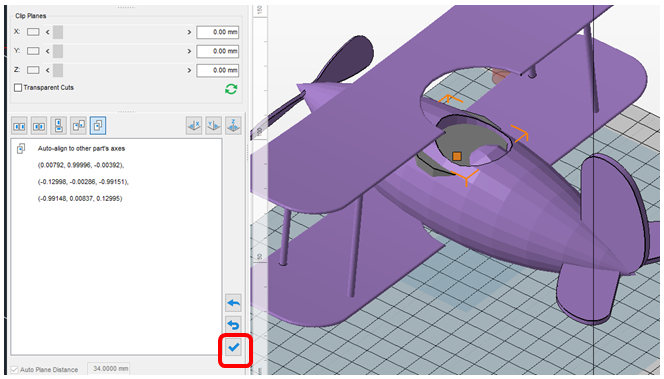Toggle the Y clip plane checkbox
Viewport: 664px width, 379px height.
[33, 51]
